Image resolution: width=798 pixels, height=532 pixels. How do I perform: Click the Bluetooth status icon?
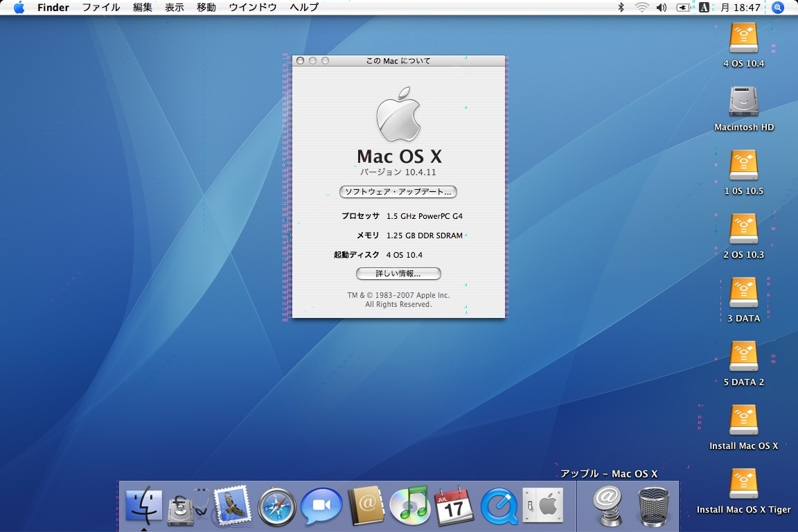tap(621, 7)
